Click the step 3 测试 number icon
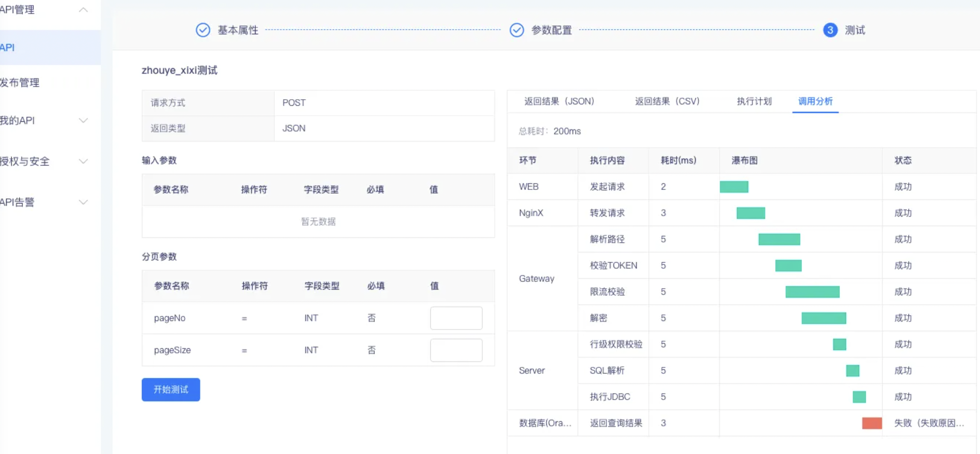Viewport: 980px width, 454px height. 830,30
